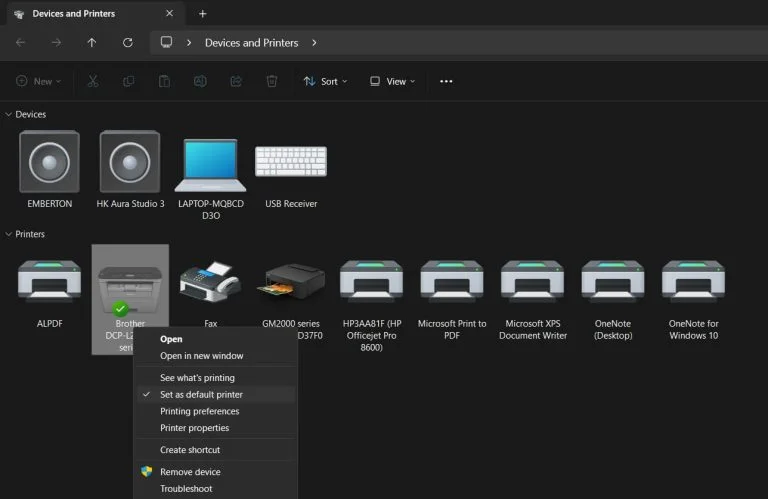Screen dimensions: 768x499
Task: Open the View dropdown menu
Action: click(x=392, y=81)
